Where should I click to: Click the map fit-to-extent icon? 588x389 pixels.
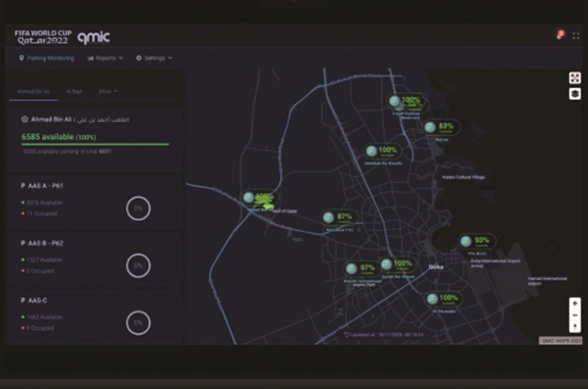575,78
